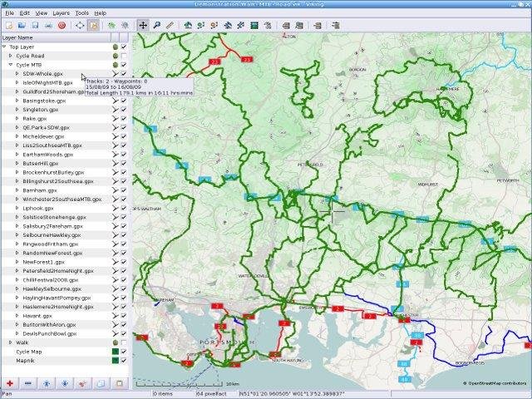
Task: Select the Pan tool in toolbar
Action: click(x=143, y=26)
